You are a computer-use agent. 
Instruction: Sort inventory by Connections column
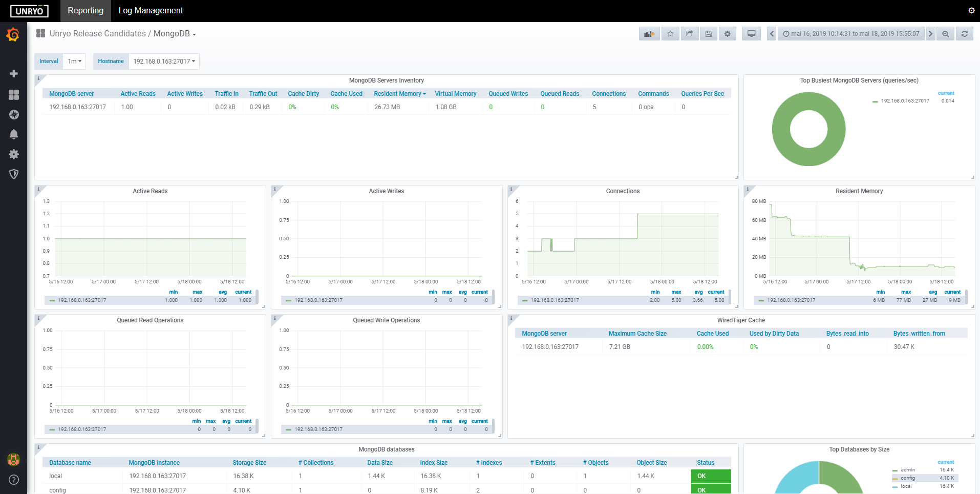pos(609,94)
